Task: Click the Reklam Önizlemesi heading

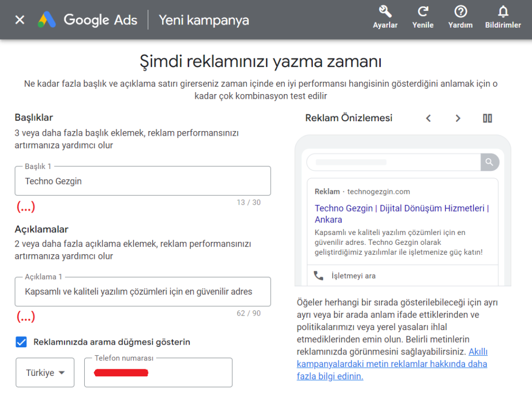Action: pyautogui.click(x=349, y=118)
